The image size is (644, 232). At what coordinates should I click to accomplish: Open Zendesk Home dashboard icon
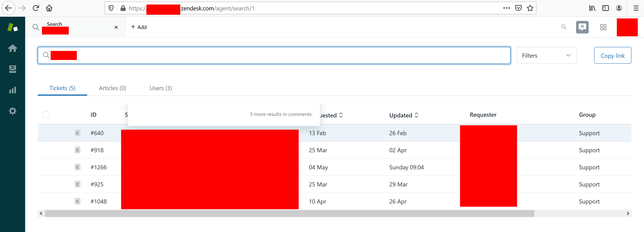13,48
